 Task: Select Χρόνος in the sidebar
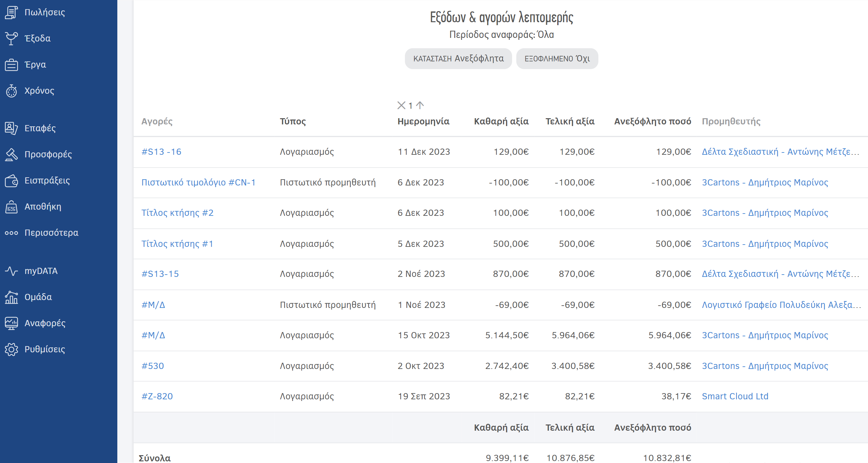coord(39,91)
